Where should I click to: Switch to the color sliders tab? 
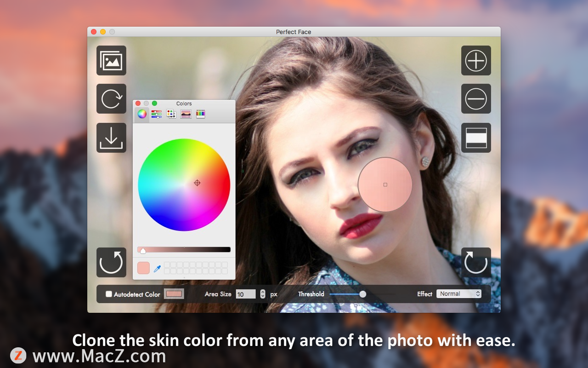(157, 114)
